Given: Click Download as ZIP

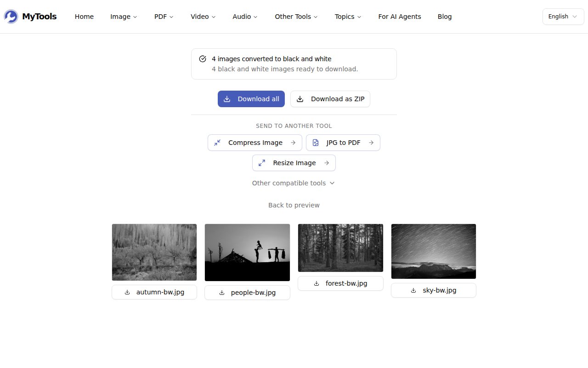Looking at the screenshot, I should click(x=330, y=99).
